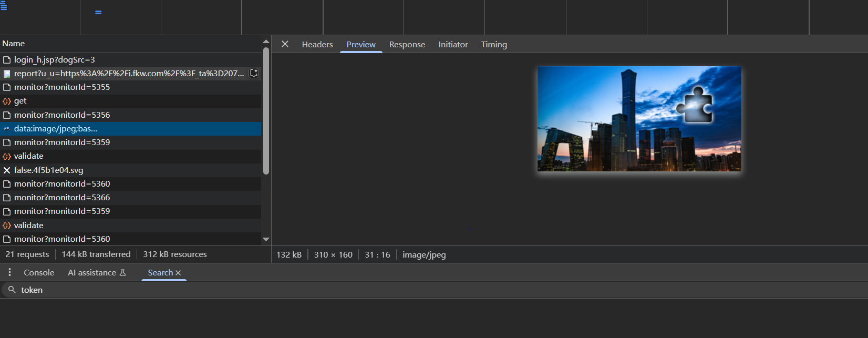Viewport: 868px width, 338px height.
Task: Switch to the Headers tab
Action: [317, 45]
